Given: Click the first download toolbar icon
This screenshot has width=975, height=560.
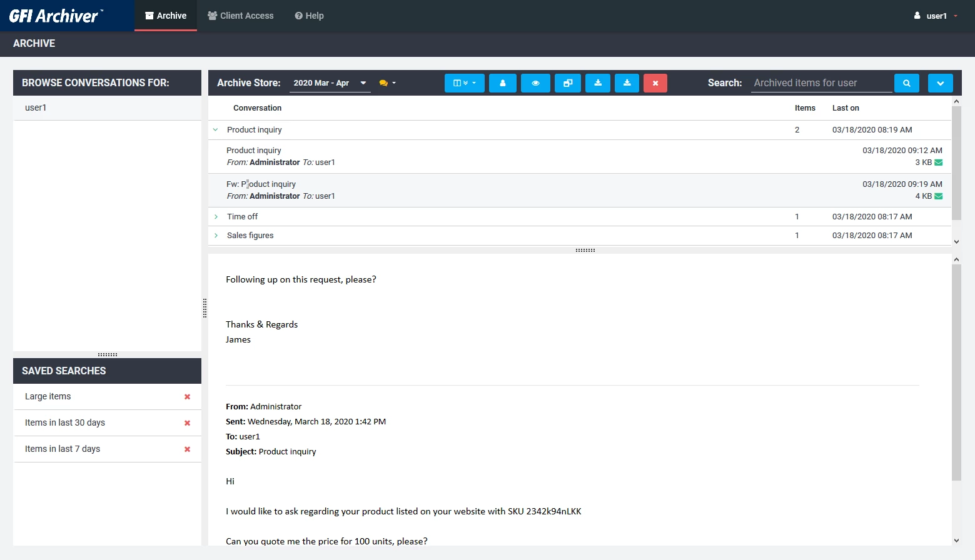Looking at the screenshot, I should click(598, 82).
